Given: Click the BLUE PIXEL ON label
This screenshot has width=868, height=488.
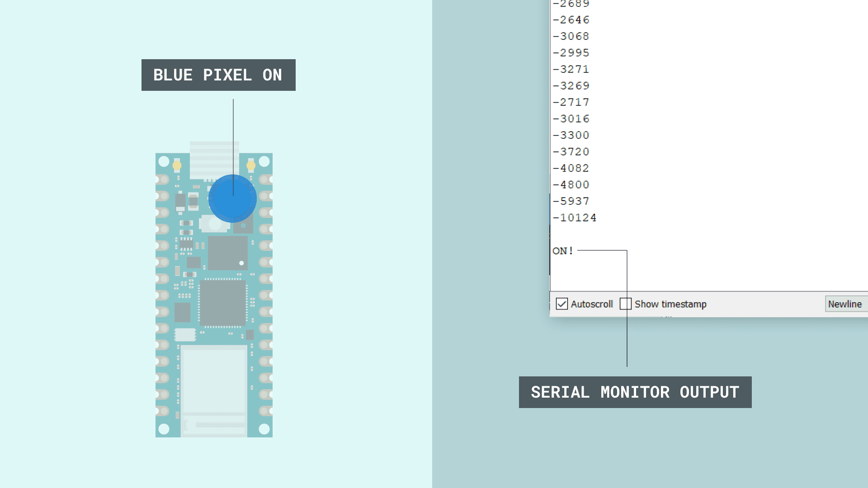Looking at the screenshot, I should (x=218, y=75).
